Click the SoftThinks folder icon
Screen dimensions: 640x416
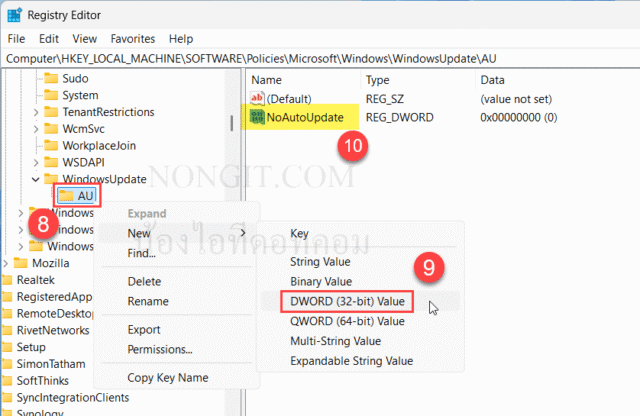7,380
